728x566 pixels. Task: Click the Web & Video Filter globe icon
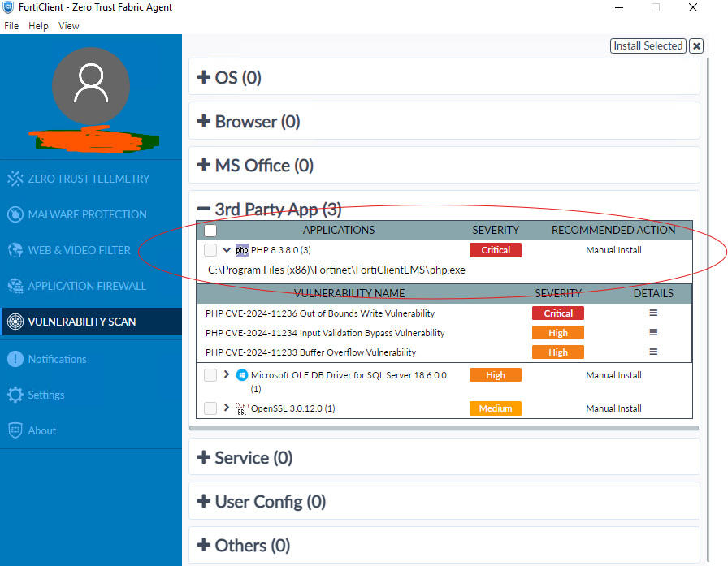pyautogui.click(x=15, y=250)
